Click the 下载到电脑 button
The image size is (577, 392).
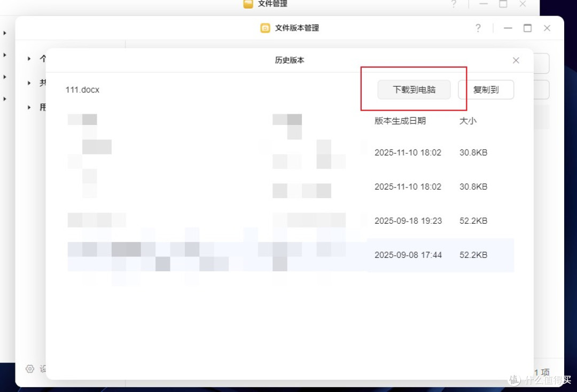pyautogui.click(x=414, y=90)
